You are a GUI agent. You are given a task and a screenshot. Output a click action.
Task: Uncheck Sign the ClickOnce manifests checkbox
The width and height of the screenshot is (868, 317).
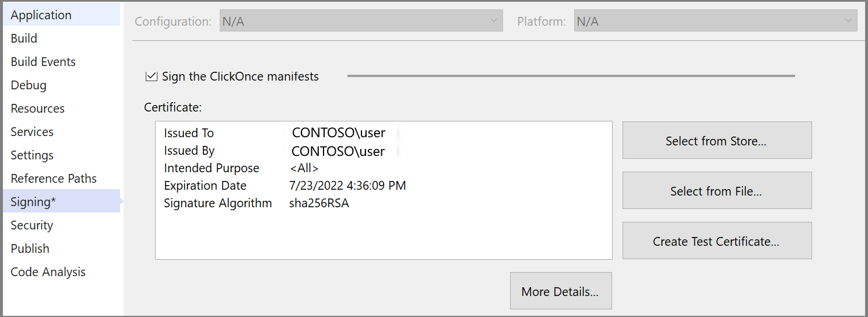coord(151,76)
